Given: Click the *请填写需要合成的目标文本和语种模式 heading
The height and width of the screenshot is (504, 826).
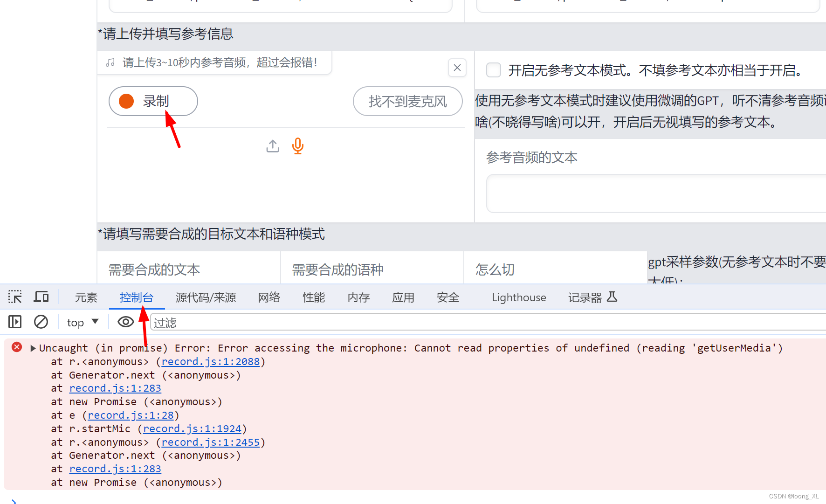Looking at the screenshot, I should 212,234.
